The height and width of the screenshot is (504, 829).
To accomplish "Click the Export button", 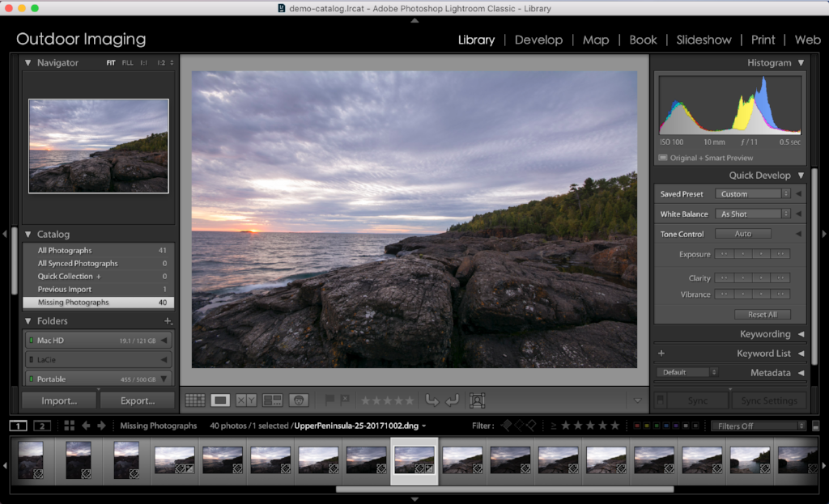I will [x=138, y=401].
